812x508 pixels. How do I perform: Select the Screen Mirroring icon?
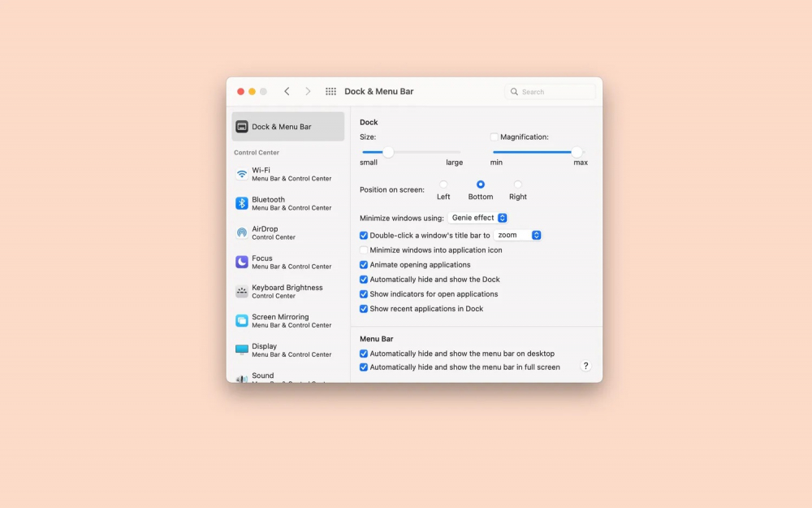(241, 320)
